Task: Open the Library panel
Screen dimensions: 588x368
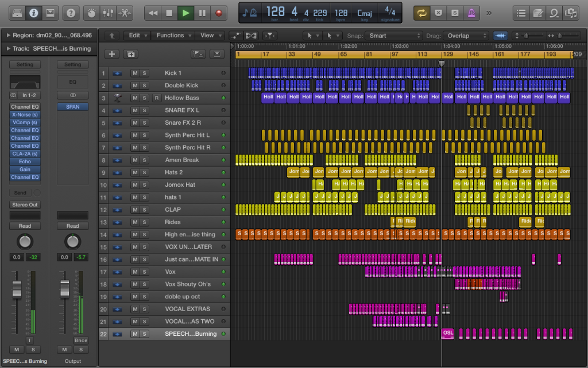Action: coord(17,12)
